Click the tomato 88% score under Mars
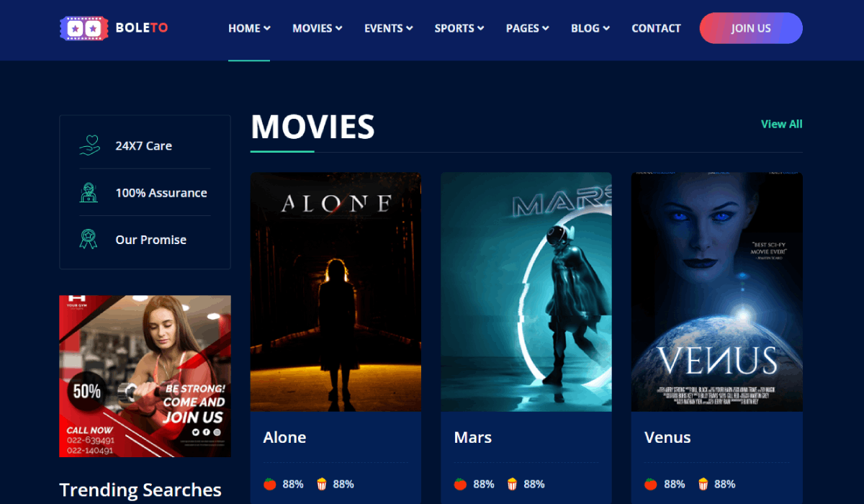Screen dimensions: 864x504 click(484, 484)
